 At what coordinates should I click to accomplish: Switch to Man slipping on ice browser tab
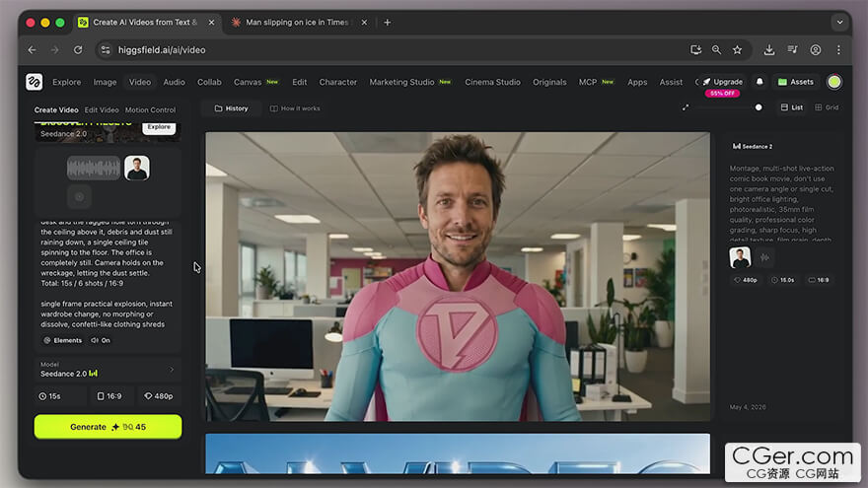pyautogui.click(x=297, y=22)
